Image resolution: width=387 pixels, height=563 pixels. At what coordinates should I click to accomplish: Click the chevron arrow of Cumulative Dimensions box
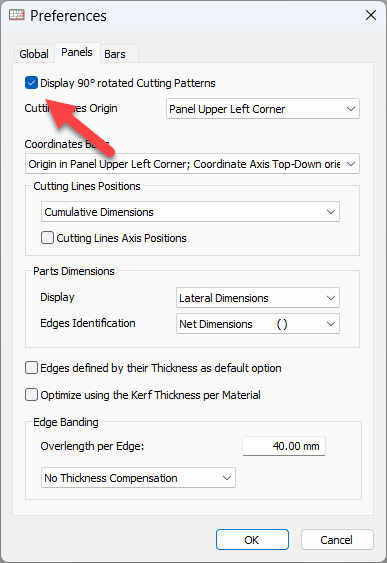[331, 212]
